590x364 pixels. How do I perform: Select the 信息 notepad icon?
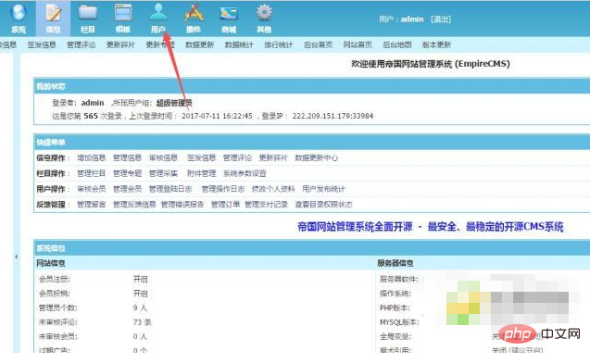(53, 19)
